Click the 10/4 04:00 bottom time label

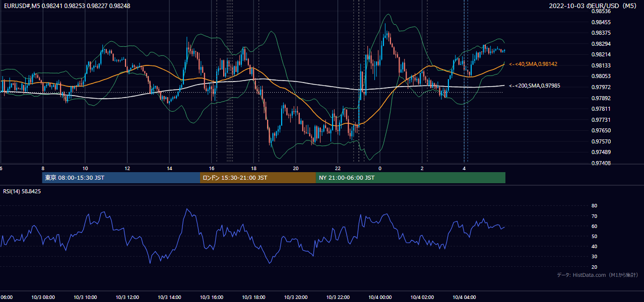click(x=464, y=297)
